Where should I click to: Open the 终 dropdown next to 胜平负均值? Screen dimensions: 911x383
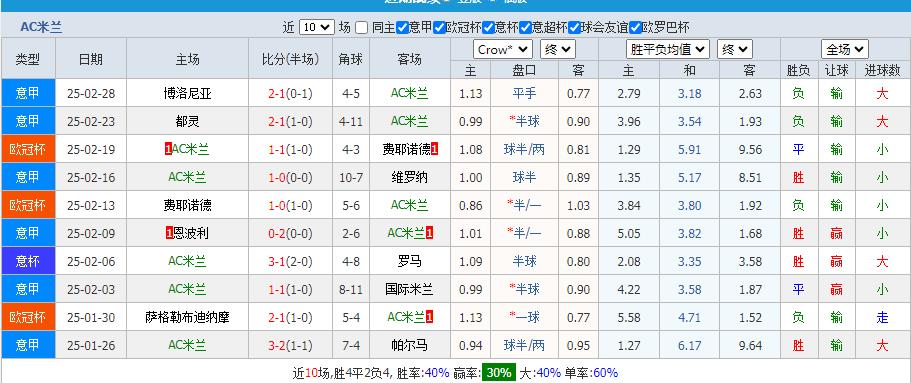(735, 49)
